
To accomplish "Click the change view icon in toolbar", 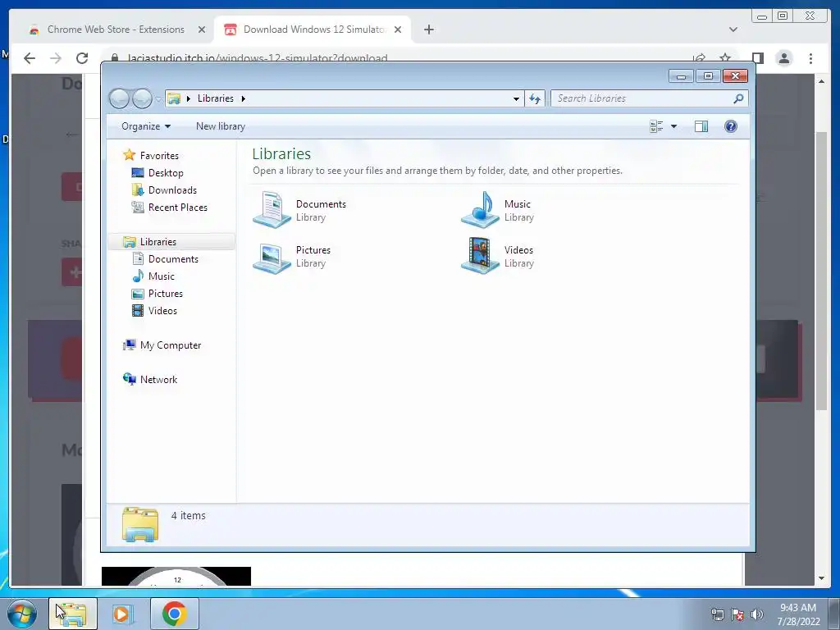I will (656, 126).
